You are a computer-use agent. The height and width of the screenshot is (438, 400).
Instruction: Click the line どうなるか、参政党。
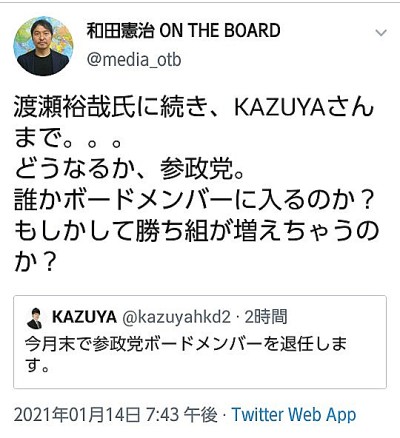click(130, 169)
